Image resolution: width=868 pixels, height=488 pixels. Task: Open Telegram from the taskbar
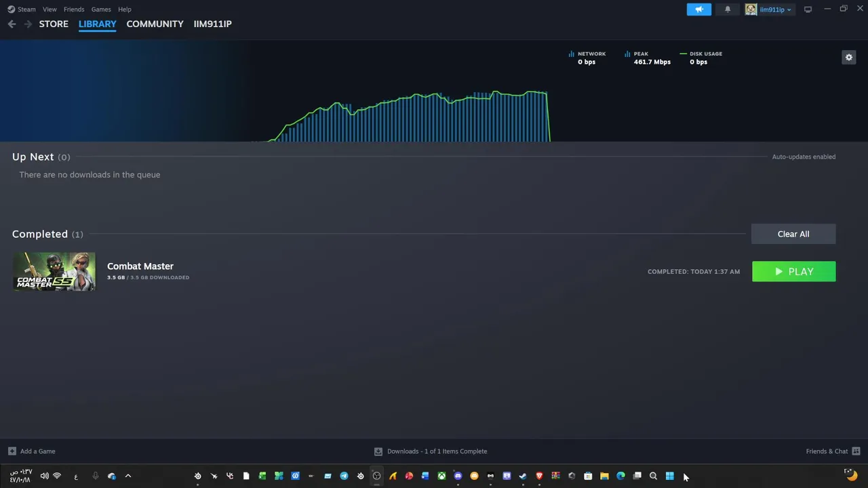(x=344, y=476)
